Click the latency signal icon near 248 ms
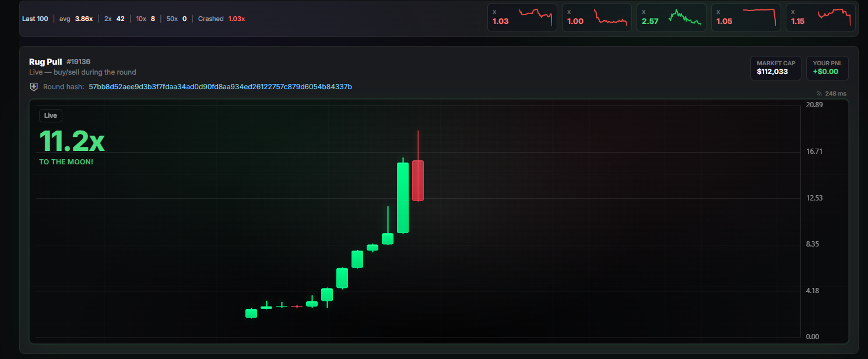The width and height of the screenshot is (868, 359). pyautogui.click(x=819, y=93)
